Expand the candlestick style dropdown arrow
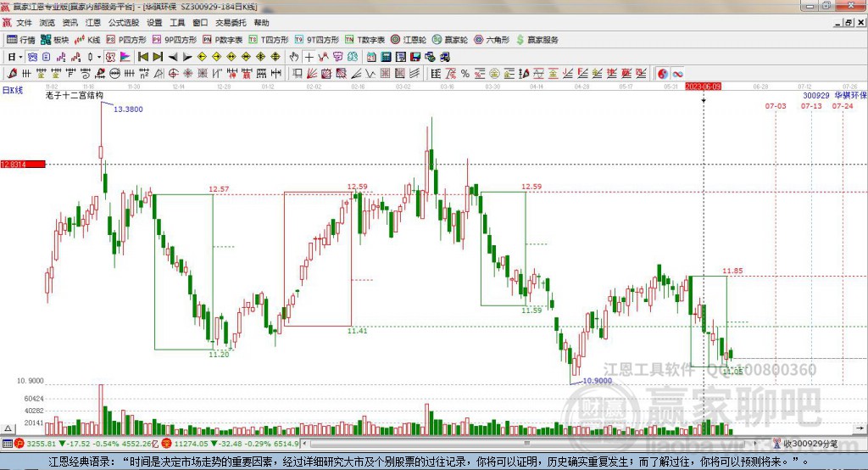868x470 pixels. click(99, 57)
